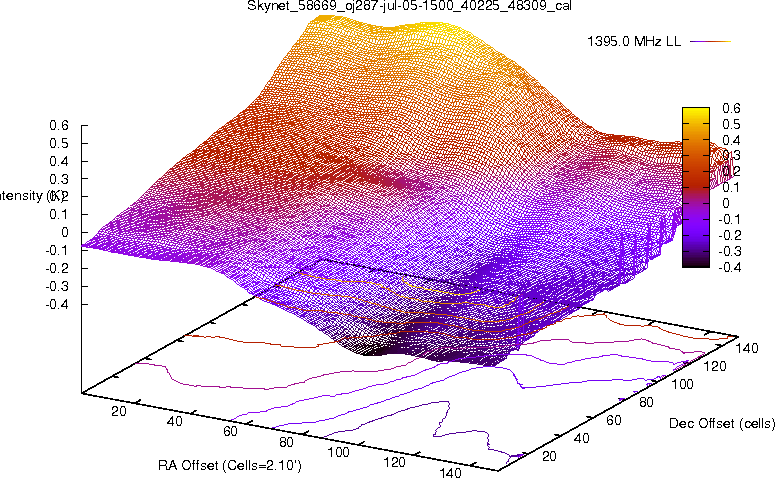
Task: Click the 0 tick on the Intensity axis
Action: [x=65, y=232]
